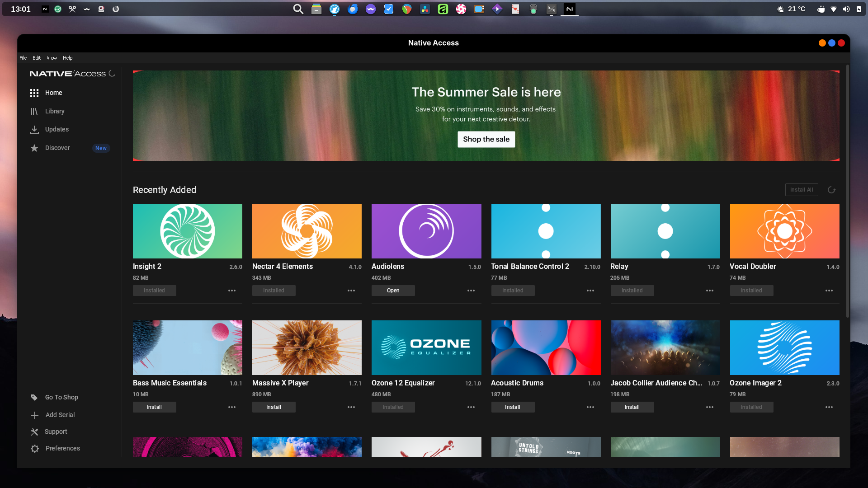Open more options for Jacob Collier Audience Choir
Viewport: 868px width, 488px height.
(710, 407)
